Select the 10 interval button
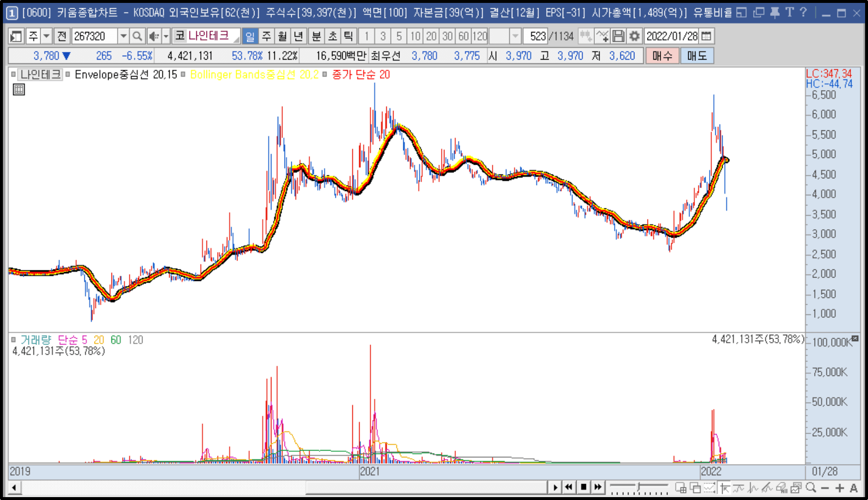 click(415, 36)
